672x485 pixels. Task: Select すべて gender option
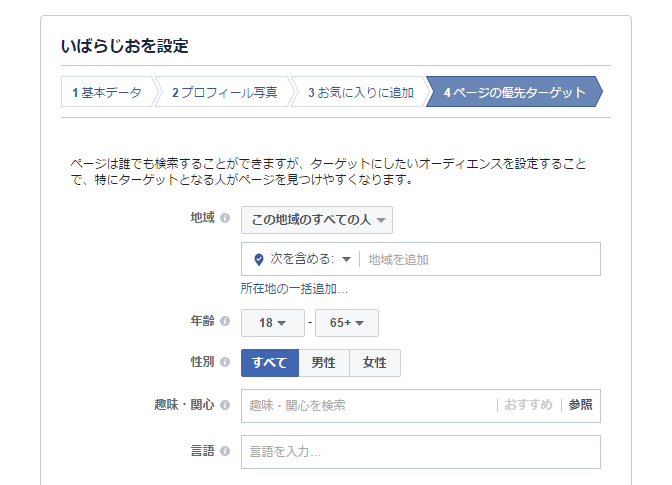(270, 363)
